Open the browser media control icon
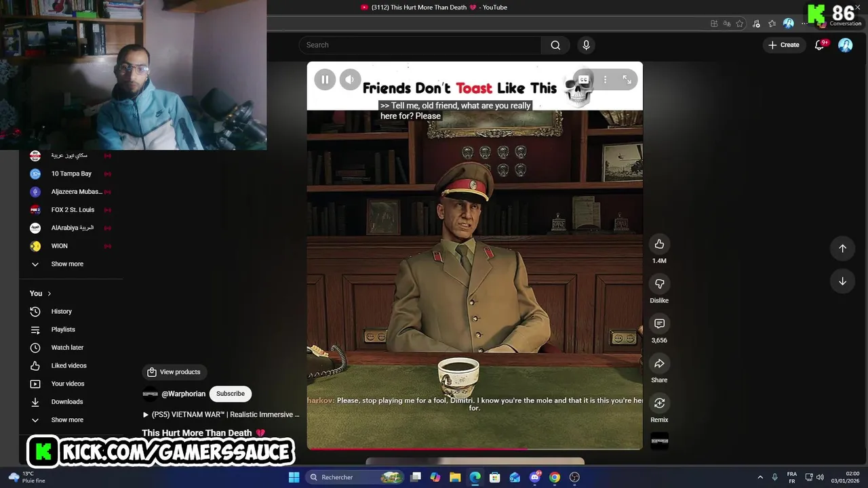The width and height of the screenshot is (868, 488). [756, 24]
